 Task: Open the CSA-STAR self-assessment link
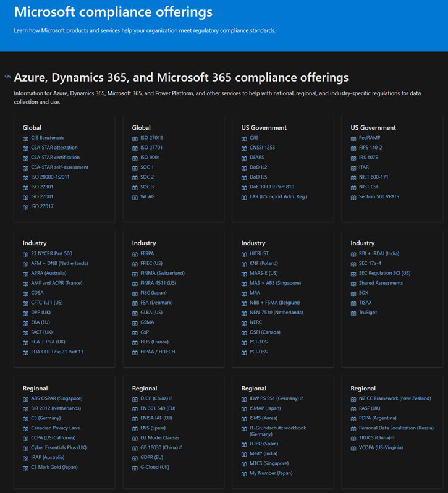[60, 167]
